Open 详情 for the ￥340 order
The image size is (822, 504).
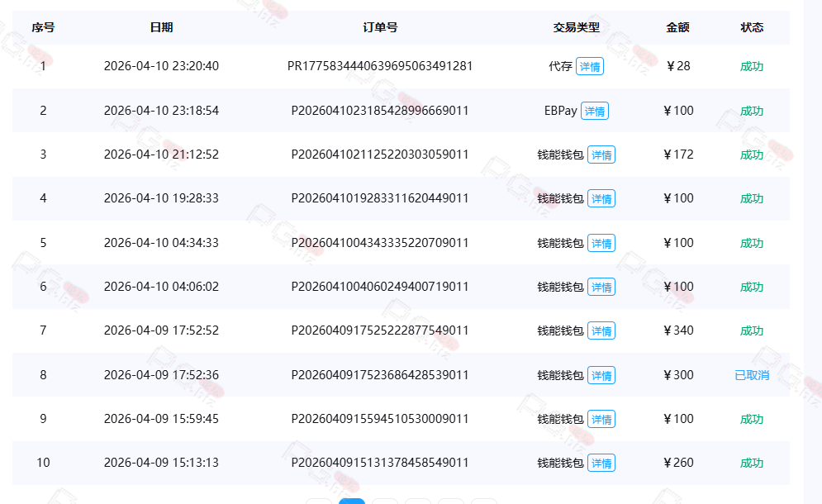pyautogui.click(x=601, y=331)
